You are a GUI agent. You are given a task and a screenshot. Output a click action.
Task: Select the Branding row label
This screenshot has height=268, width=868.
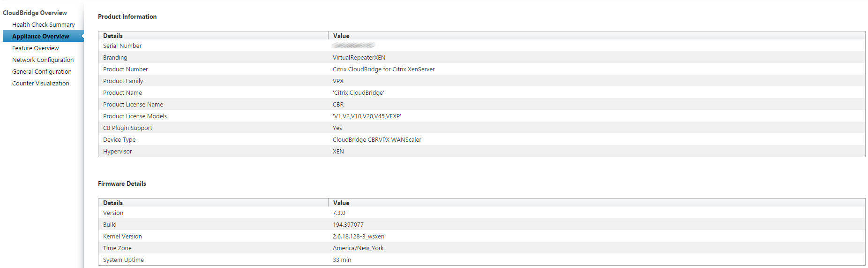click(x=115, y=58)
